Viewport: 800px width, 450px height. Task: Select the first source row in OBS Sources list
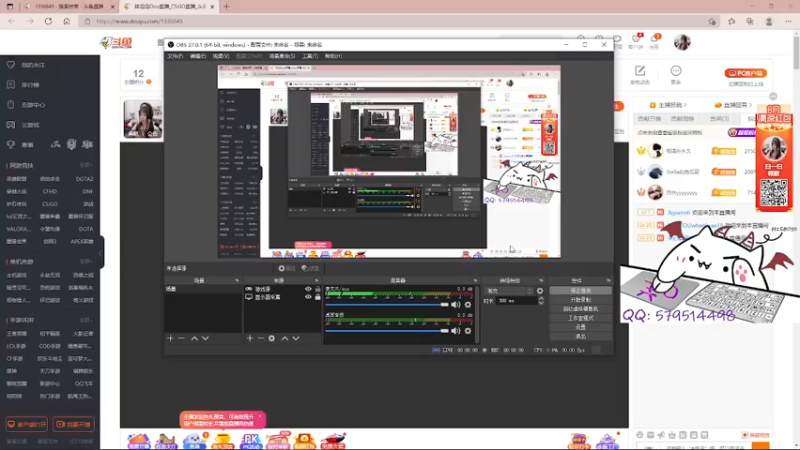282,289
